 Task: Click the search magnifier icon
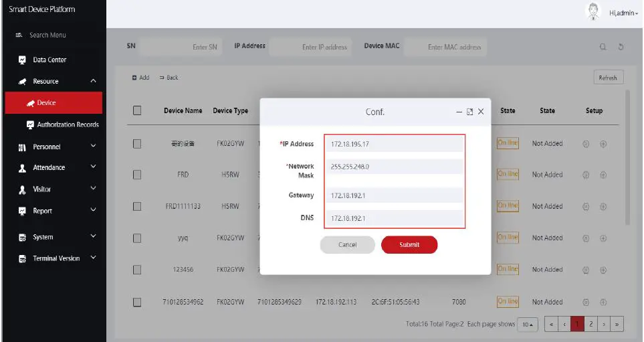click(603, 47)
